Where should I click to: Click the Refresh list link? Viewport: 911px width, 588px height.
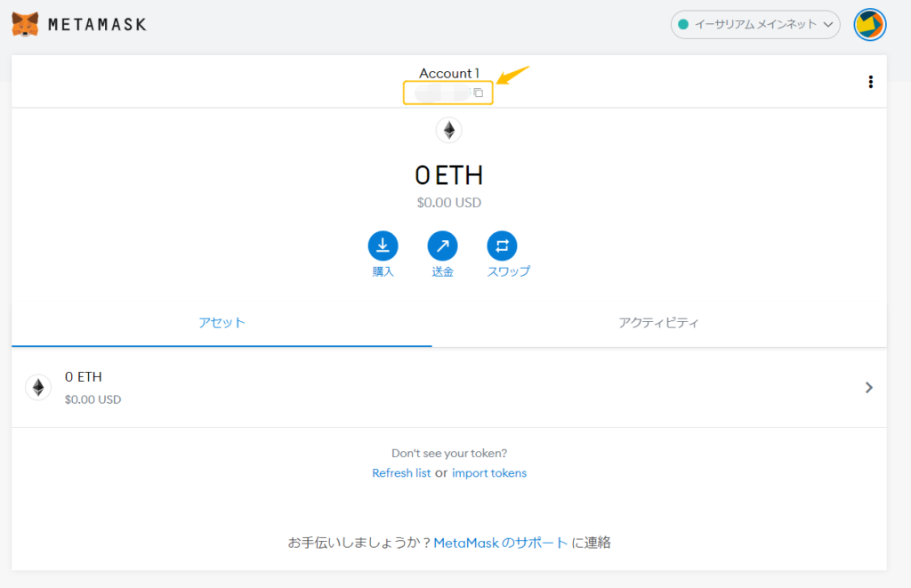401,473
